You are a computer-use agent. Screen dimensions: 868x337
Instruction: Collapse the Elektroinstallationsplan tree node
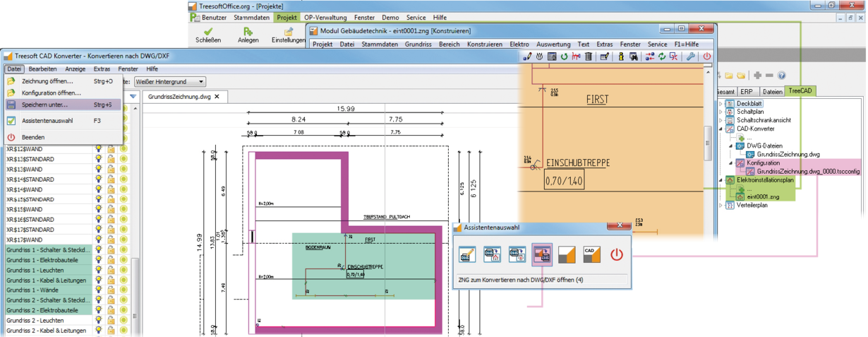point(721,180)
